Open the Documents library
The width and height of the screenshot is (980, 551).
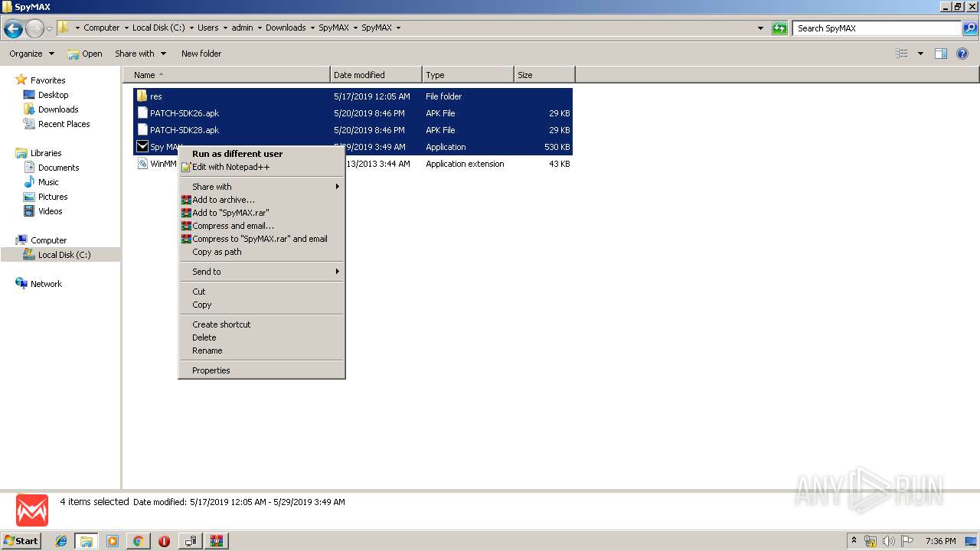click(x=51, y=168)
